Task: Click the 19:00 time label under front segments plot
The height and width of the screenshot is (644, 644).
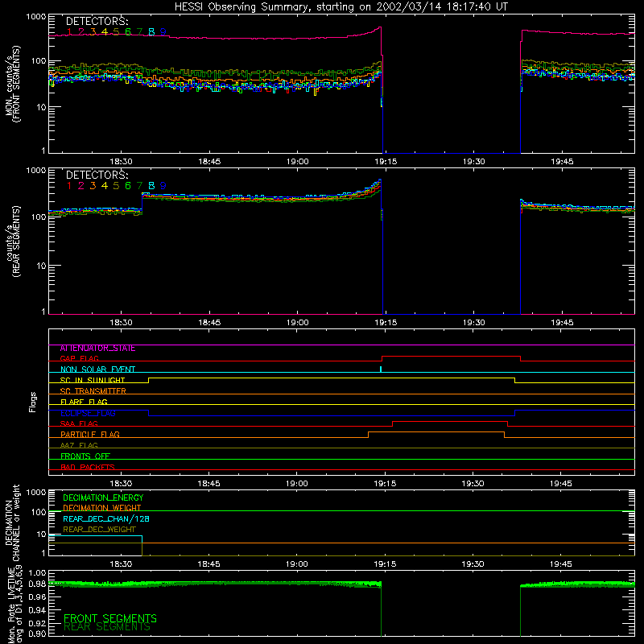Action: pos(297,162)
